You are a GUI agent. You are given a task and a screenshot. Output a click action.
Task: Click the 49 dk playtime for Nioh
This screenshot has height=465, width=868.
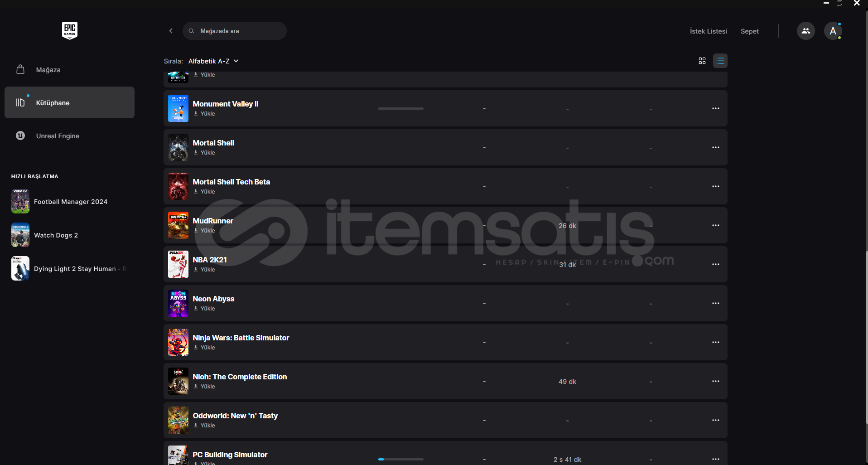567,382
